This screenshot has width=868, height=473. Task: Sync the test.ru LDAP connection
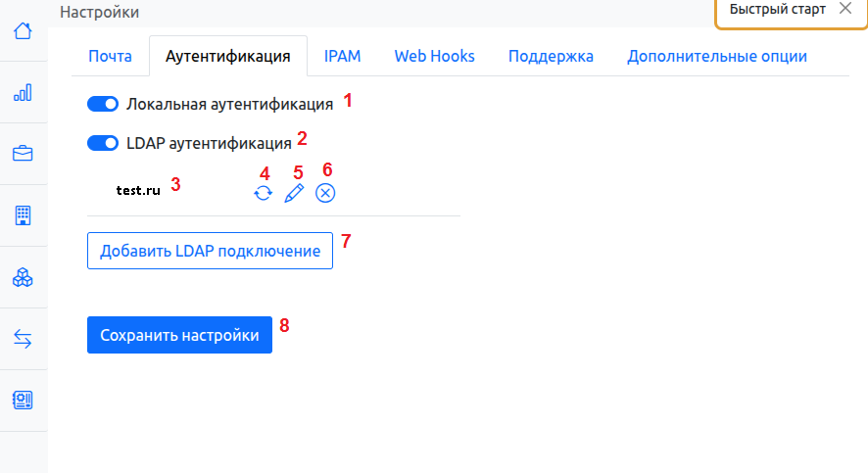[263, 193]
